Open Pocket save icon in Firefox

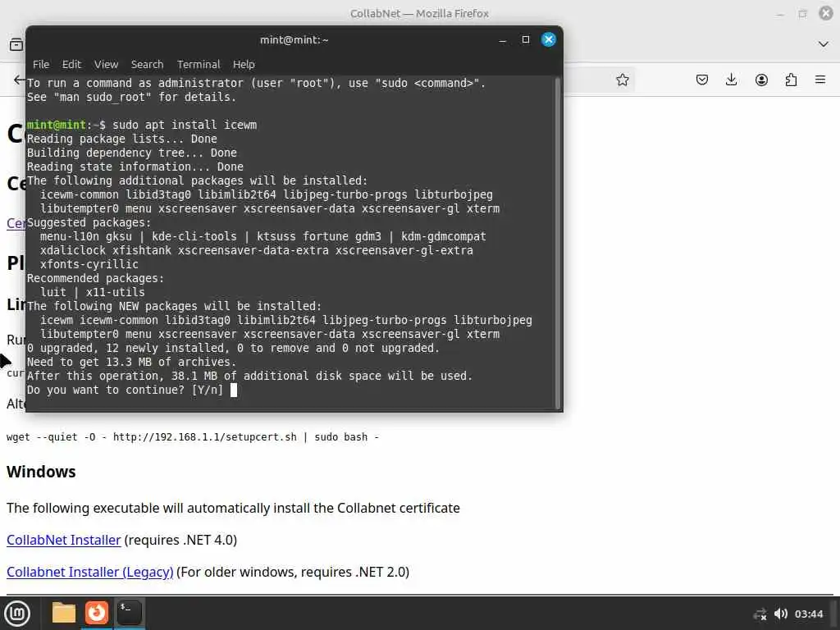[x=702, y=80]
